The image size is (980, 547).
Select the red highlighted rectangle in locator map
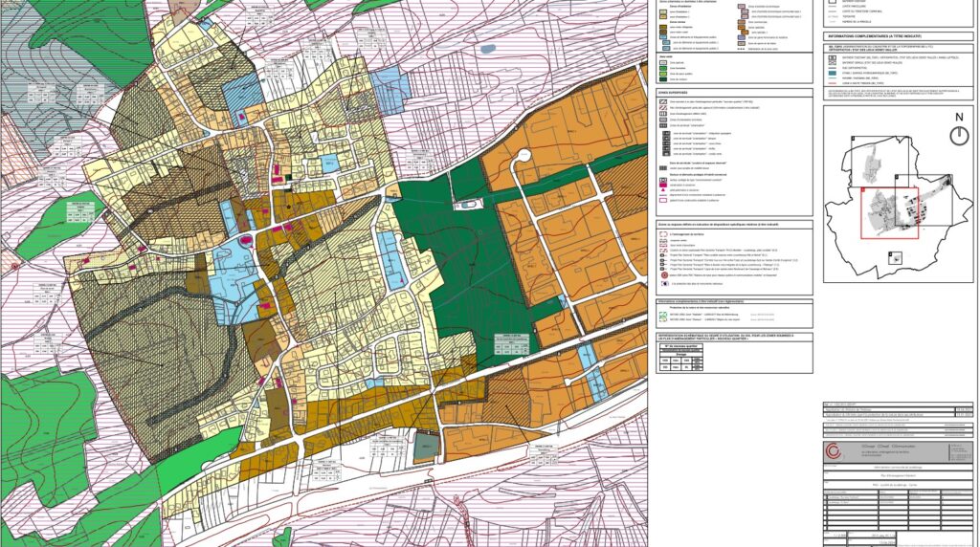[890, 212]
